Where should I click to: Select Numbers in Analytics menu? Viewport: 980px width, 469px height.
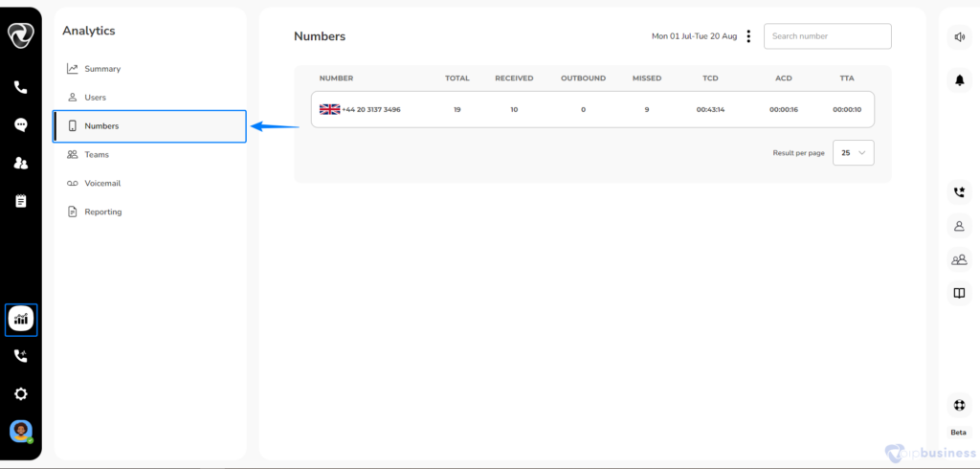(x=149, y=126)
